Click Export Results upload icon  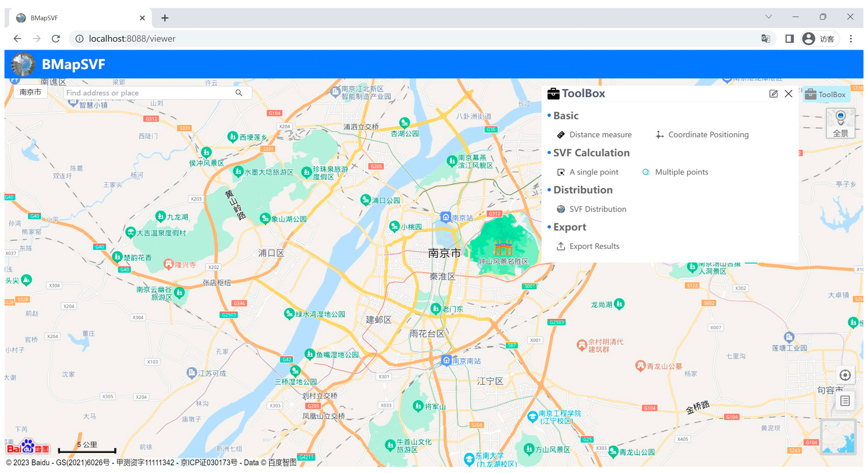tap(561, 246)
